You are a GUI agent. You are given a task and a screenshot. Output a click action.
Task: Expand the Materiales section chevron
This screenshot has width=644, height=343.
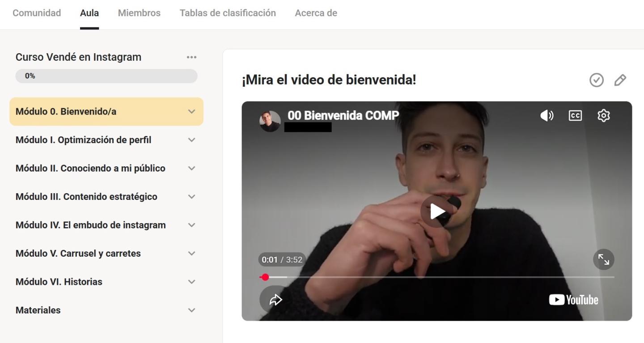(192, 310)
